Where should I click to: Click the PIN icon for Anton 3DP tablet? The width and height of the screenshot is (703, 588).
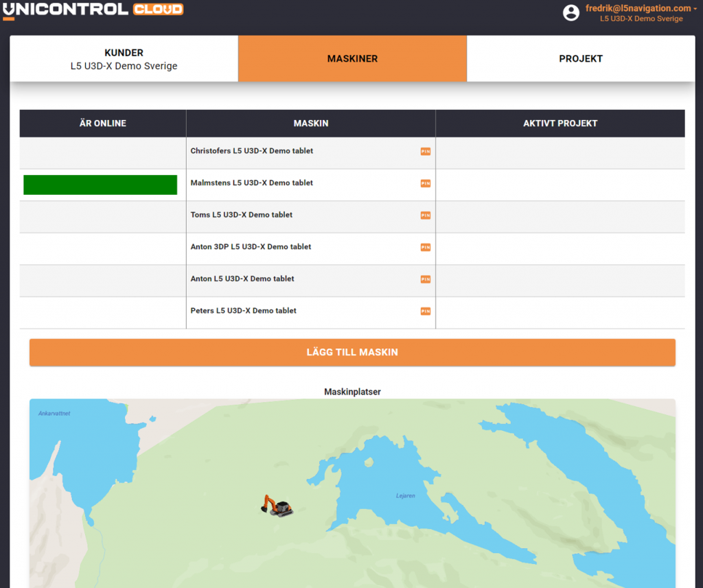[x=426, y=248]
